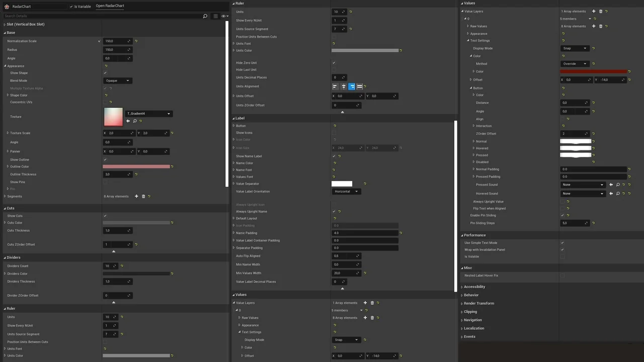Browse to the Pressed Sound asset
This screenshot has height=362, width=644.
point(618,185)
